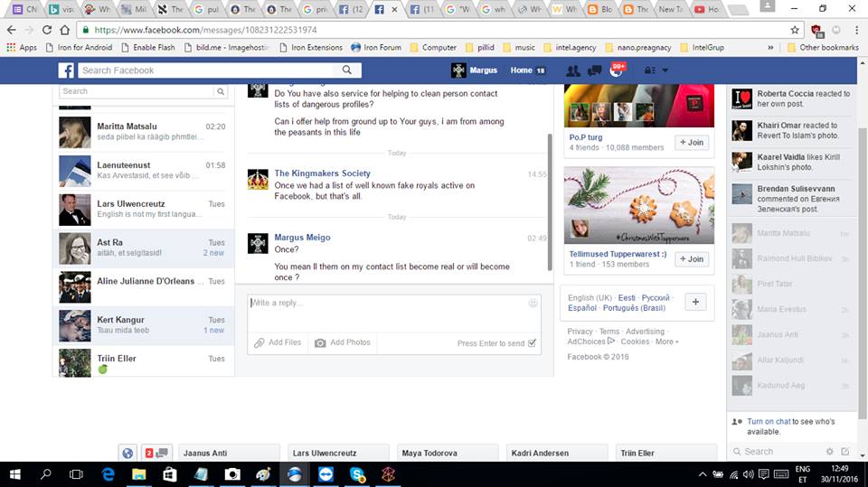This screenshot has height=487, width=868.
Task: Open the Other bookmarks folder
Action: click(823, 48)
